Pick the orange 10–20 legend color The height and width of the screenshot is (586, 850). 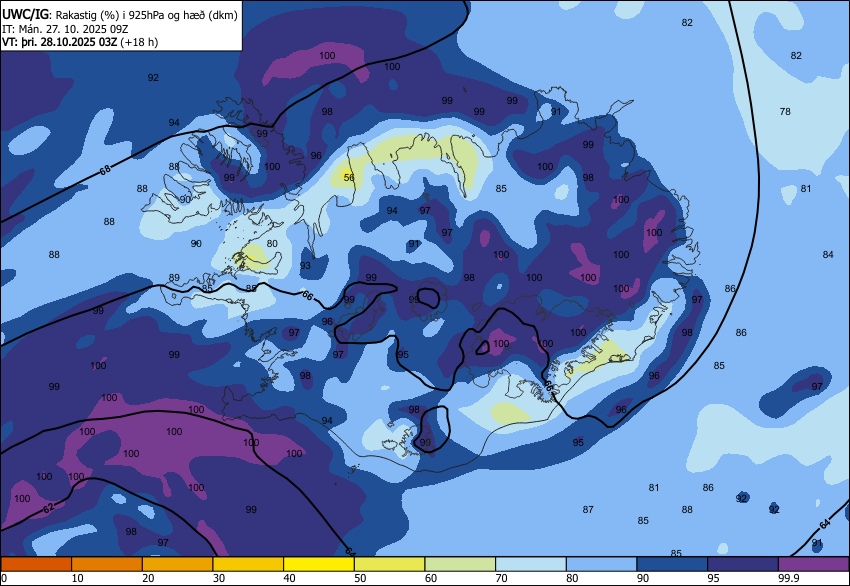(107, 564)
